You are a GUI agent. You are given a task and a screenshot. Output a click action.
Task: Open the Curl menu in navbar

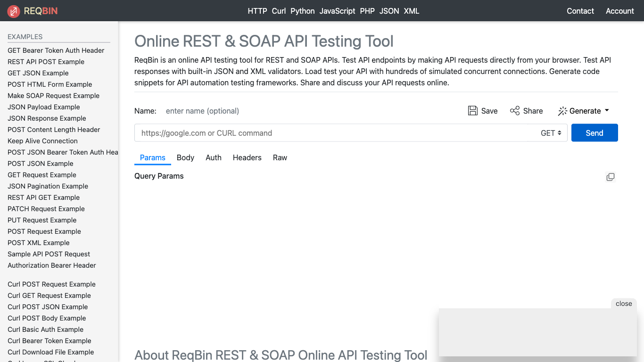[279, 11]
